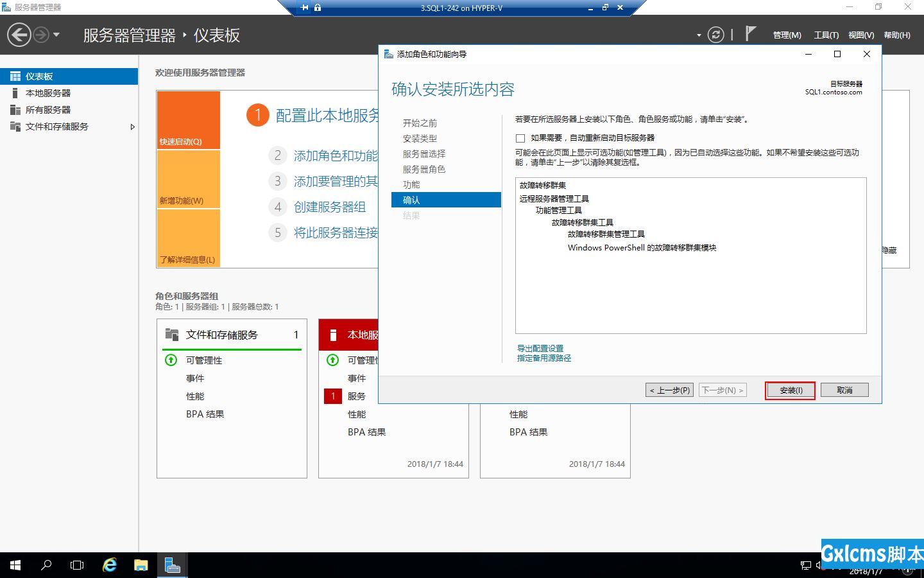
Task: Click the wizard title bar icon
Action: pos(389,54)
